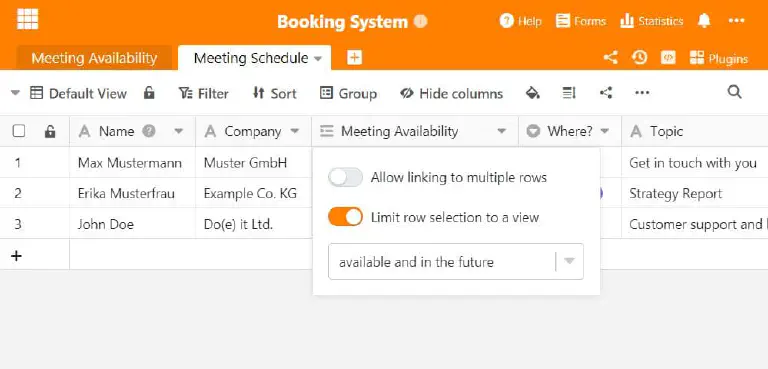Screen dimensions: 768x369
Task: Click row number 2
Action: click(x=18, y=193)
